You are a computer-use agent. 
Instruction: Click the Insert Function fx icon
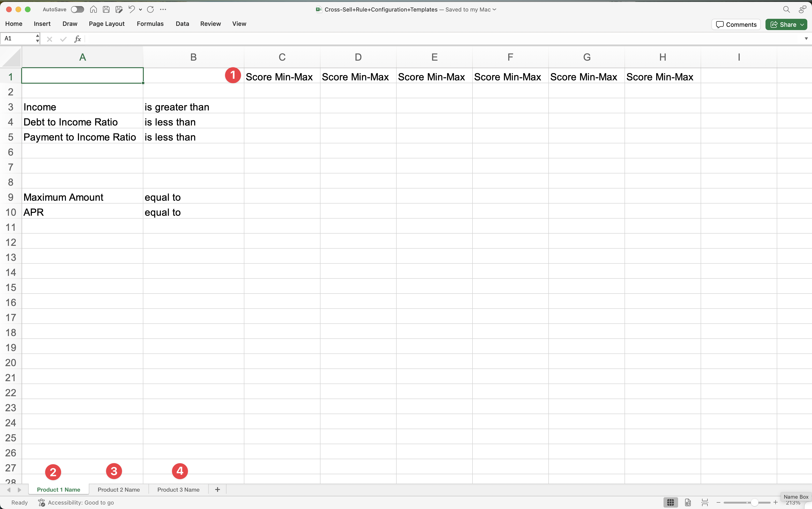click(x=77, y=39)
